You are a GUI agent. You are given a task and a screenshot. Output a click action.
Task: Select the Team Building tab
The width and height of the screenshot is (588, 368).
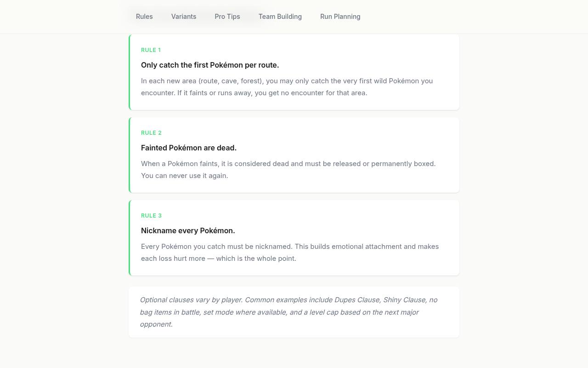pyautogui.click(x=280, y=17)
